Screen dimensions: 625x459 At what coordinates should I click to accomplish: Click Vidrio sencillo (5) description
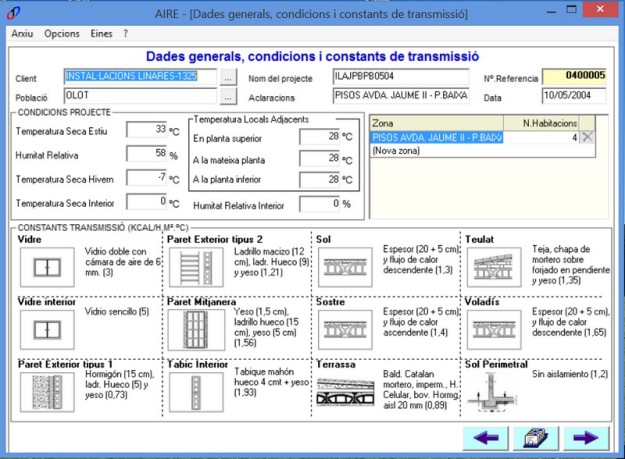tap(117, 312)
